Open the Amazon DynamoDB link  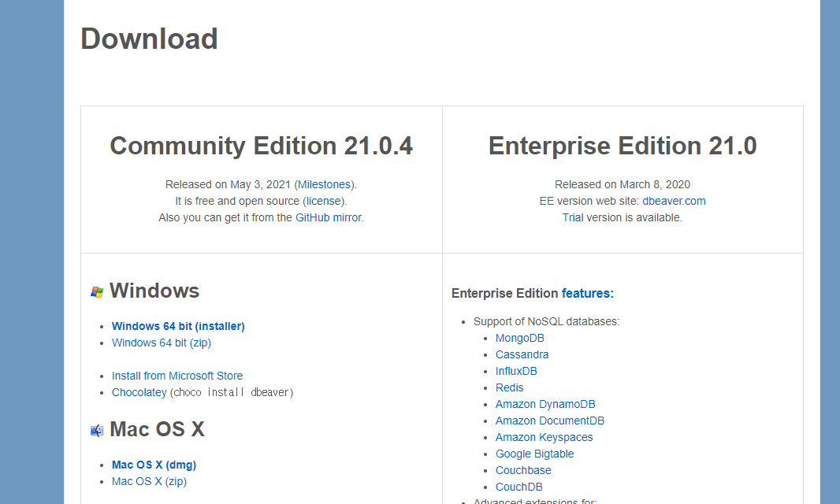(545, 404)
